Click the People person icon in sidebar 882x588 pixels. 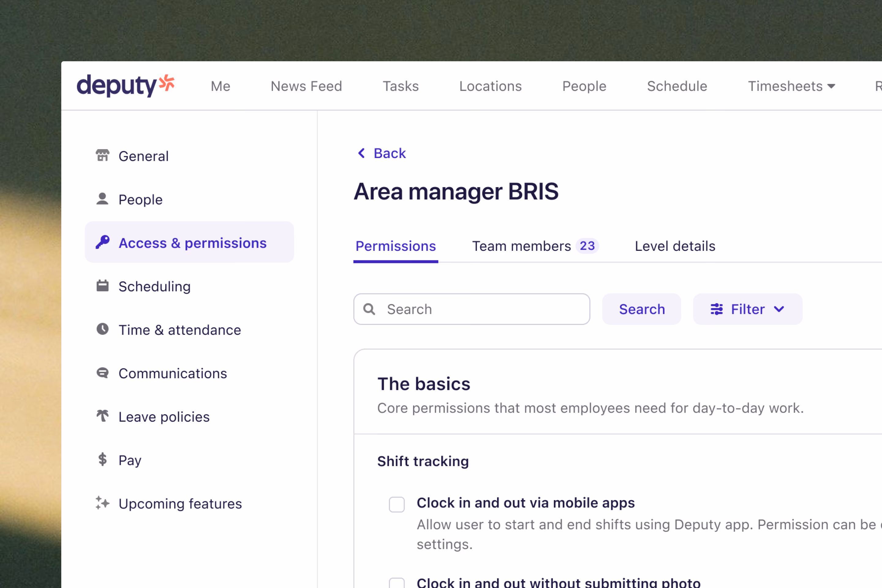click(102, 199)
